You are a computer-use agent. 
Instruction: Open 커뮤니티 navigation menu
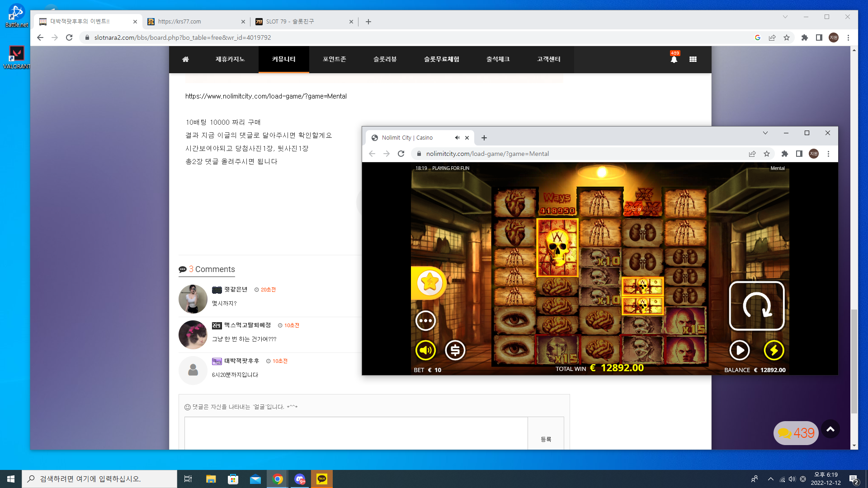click(x=284, y=59)
